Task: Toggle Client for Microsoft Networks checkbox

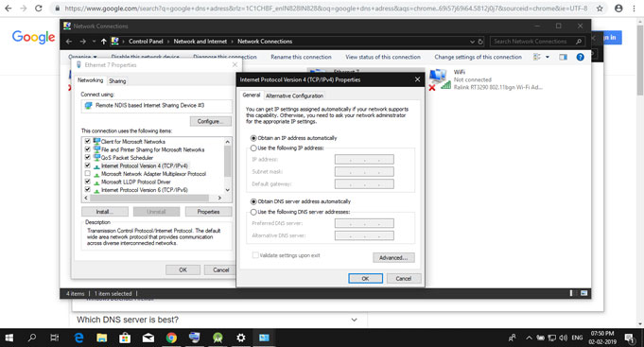Action: (88, 141)
